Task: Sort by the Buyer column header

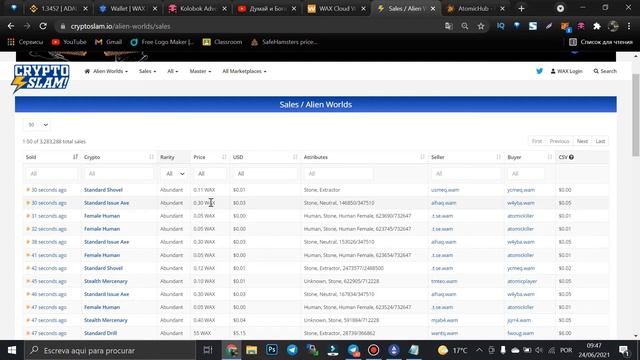Action: pos(529,157)
